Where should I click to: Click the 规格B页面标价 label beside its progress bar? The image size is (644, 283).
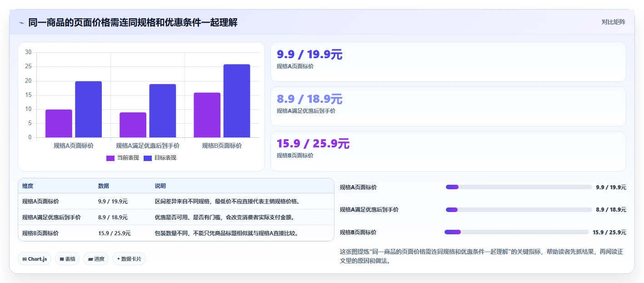pyautogui.click(x=358, y=232)
